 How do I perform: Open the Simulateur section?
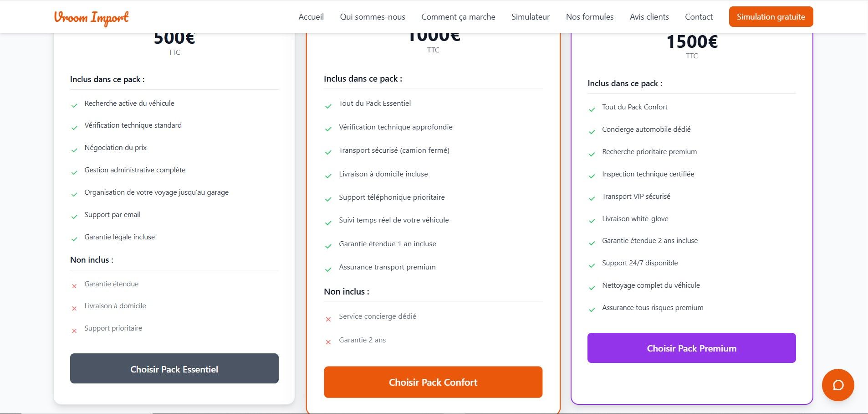click(x=531, y=17)
